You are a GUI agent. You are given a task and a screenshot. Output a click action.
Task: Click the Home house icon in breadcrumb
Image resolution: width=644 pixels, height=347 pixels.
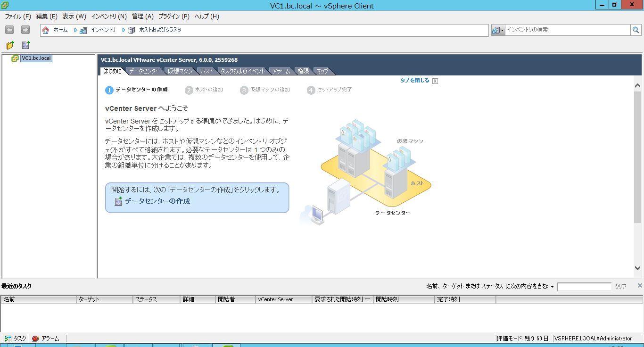[x=46, y=30]
